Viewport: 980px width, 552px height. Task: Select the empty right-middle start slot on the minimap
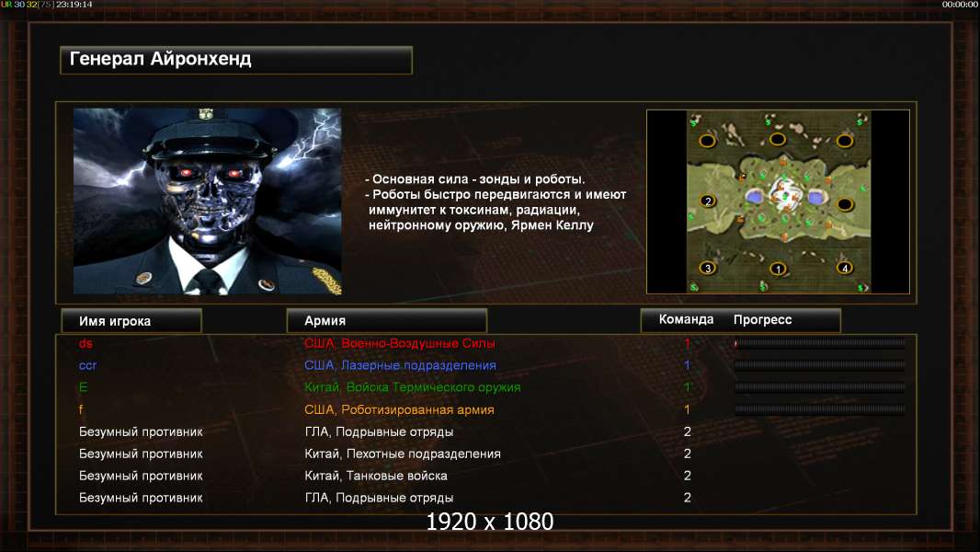point(845,204)
